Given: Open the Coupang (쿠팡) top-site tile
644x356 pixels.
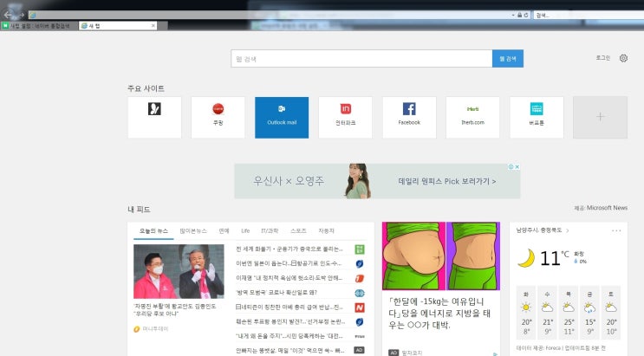Looking at the screenshot, I should [218, 118].
